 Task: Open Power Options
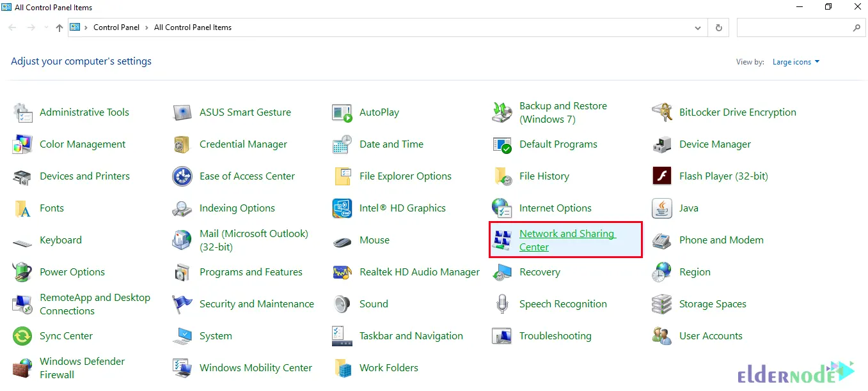(x=72, y=272)
